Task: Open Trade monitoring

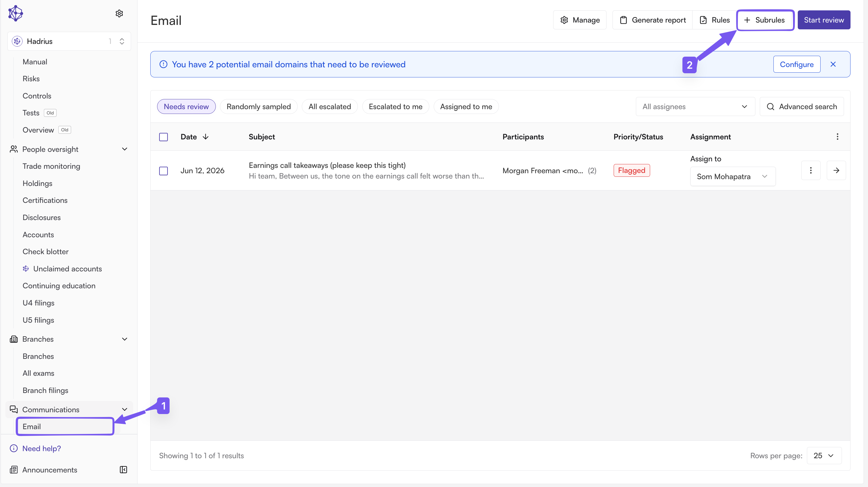Action: (52, 166)
